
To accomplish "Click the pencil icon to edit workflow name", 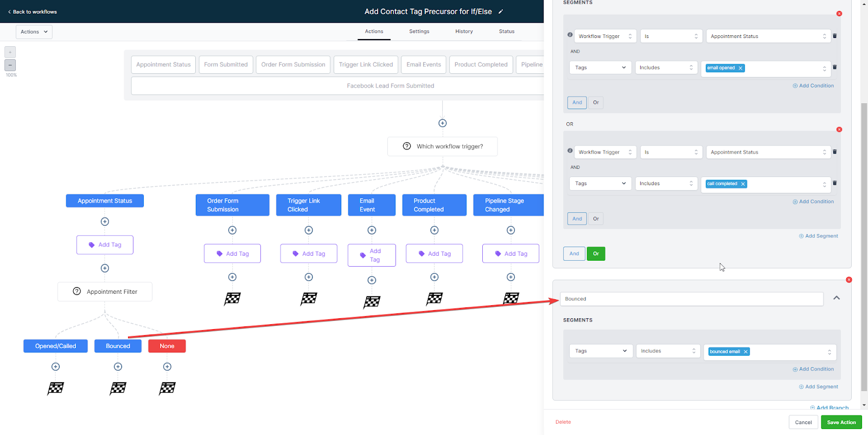I will click(500, 12).
